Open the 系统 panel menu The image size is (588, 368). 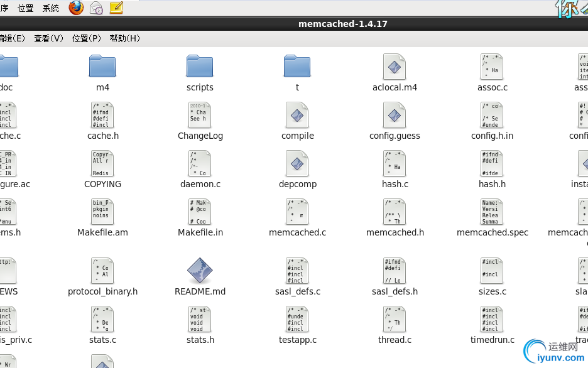tap(51, 8)
